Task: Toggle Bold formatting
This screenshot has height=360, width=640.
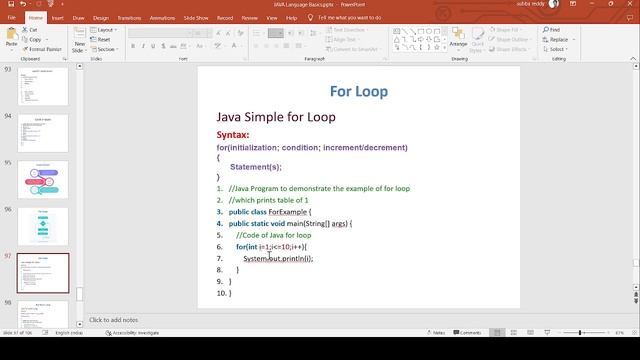Action: tap(133, 46)
